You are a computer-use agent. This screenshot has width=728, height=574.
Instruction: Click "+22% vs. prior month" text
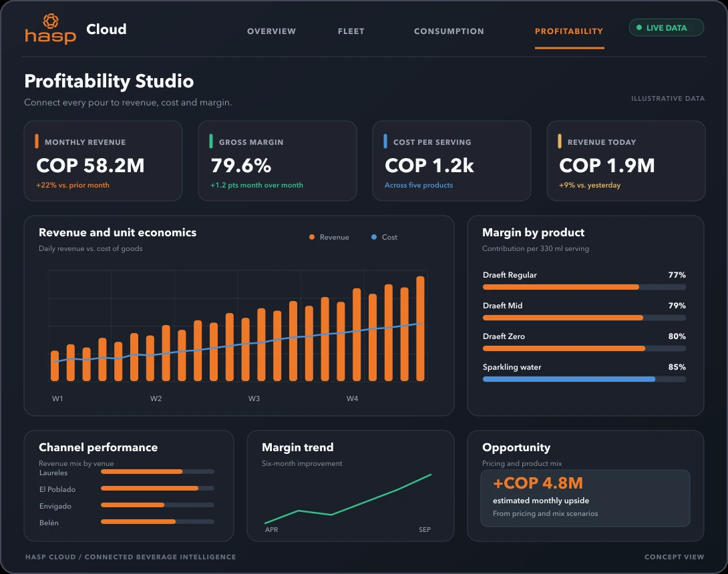coord(73,185)
